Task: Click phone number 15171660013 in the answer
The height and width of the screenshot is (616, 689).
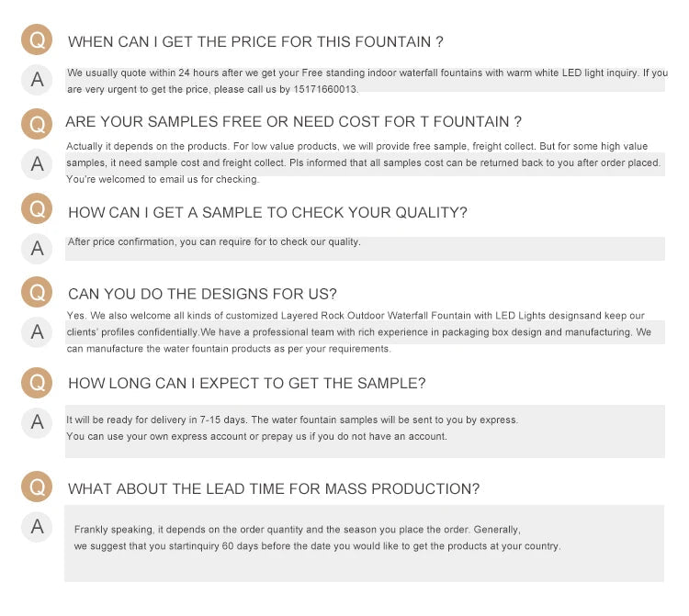Action: [325, 89]
